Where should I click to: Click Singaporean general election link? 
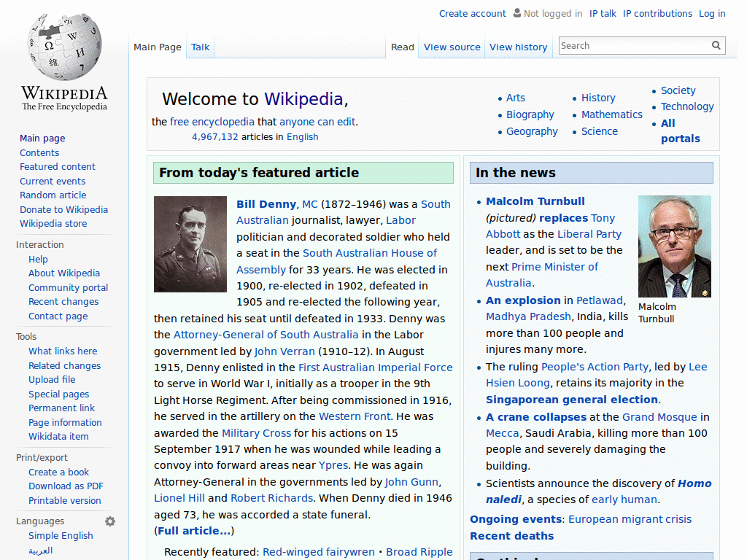click(572, 400)
